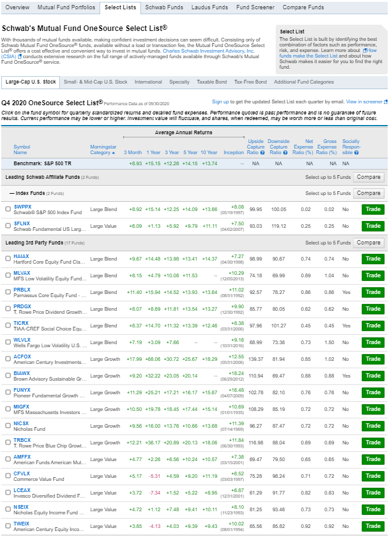Click Compare button for Index Funds
This screenshot has width=392, height=536.
pos(369,193)
